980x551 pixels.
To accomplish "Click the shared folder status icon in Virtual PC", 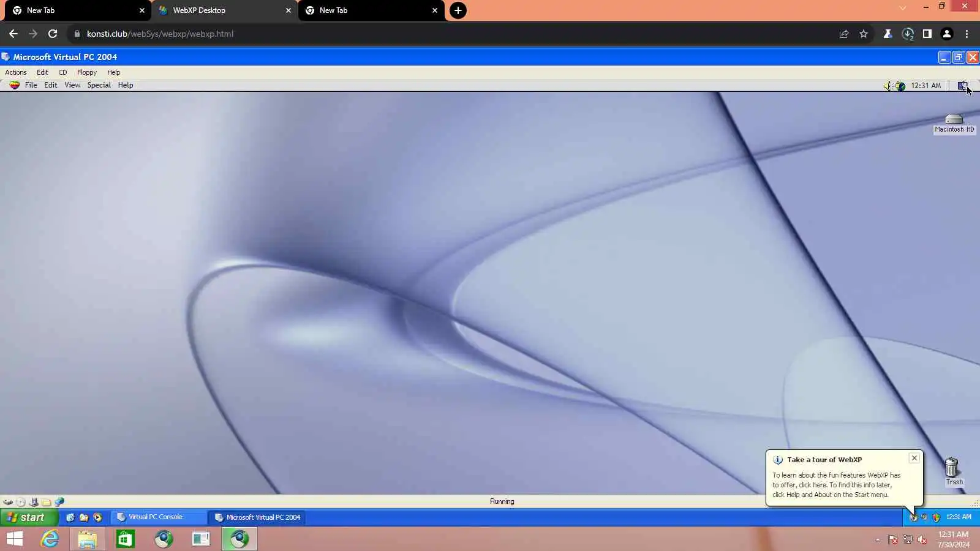I will [47, 502].
